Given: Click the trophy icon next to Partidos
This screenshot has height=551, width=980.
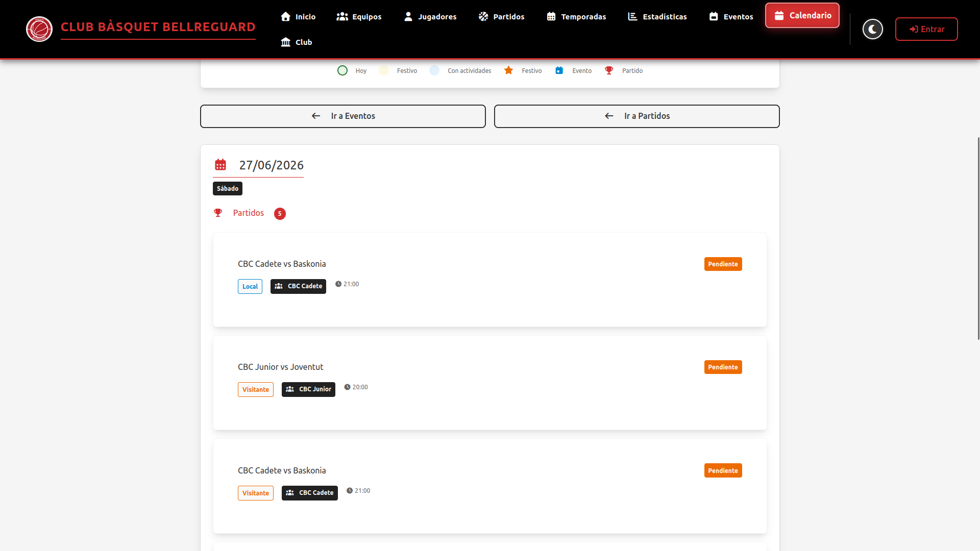Looking at the screenshot, I should click(218, 213).
